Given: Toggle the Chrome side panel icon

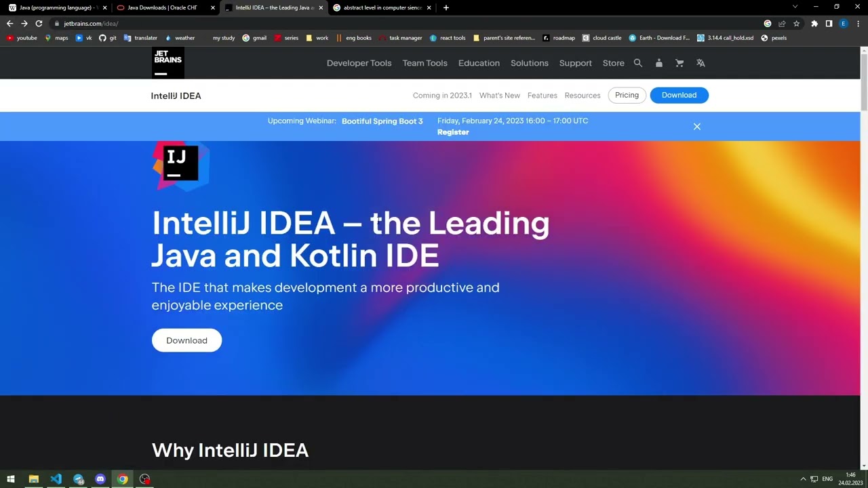Looking at the screenshot, I should point(829,24).
